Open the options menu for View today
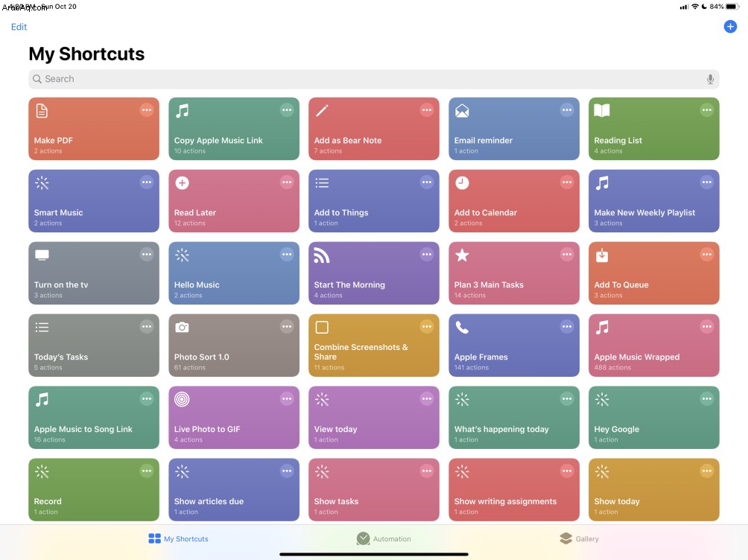Viewport: 748px width, 560px height. 426,398
